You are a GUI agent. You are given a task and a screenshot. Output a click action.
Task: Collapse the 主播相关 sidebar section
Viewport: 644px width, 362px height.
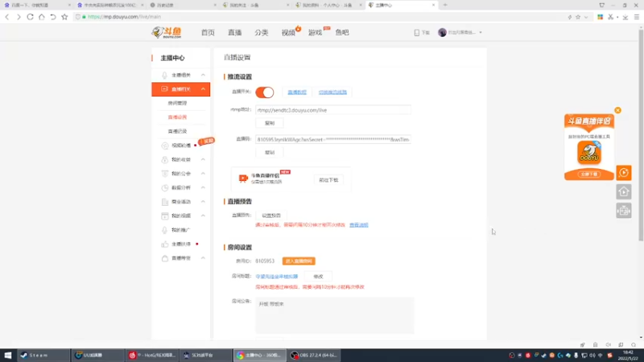tap(203, 75)
